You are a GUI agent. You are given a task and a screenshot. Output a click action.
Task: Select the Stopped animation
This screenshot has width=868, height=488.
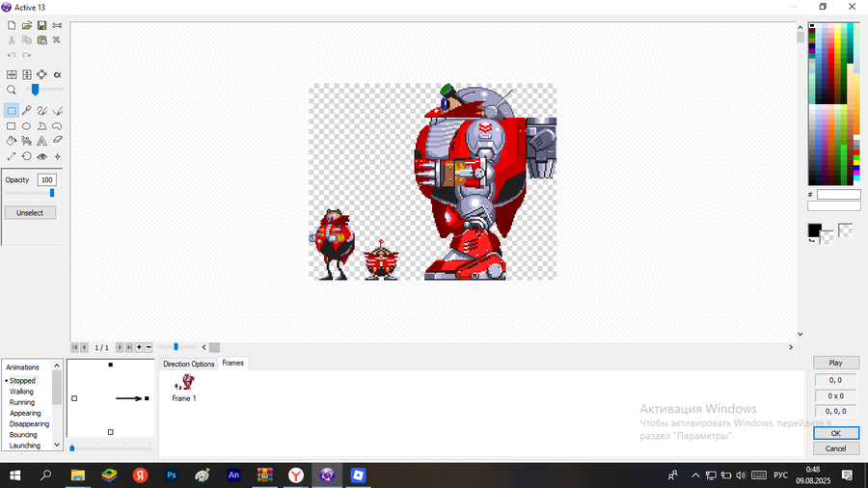[22, 381]
